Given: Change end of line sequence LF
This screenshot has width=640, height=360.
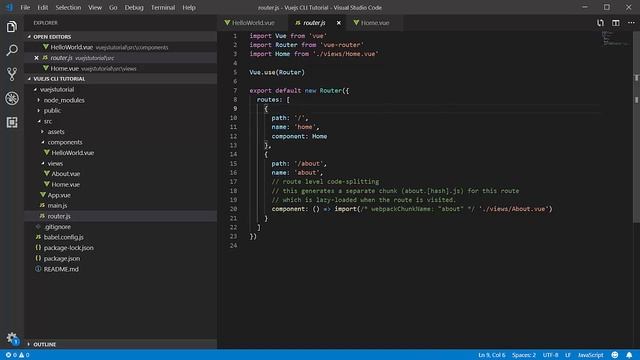Looking at the screenshot, I should click(568, 355).
